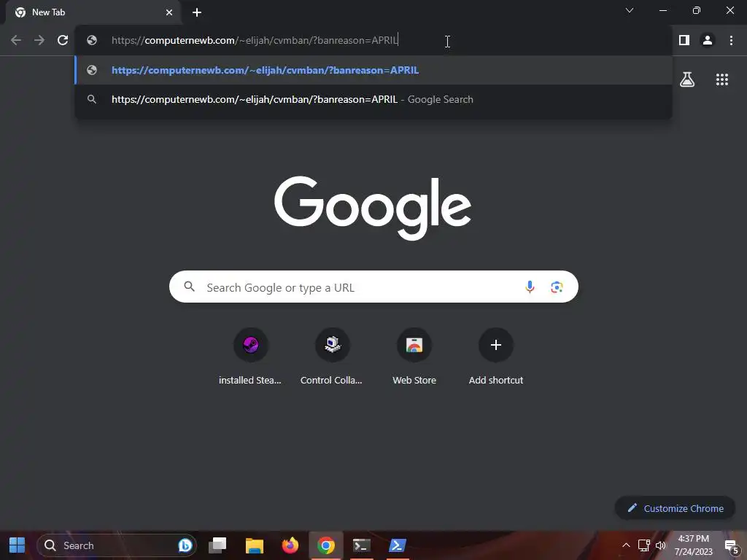747x560 pixels.
Task: Restore down the Chrome window
Action: tap(697, 10)
